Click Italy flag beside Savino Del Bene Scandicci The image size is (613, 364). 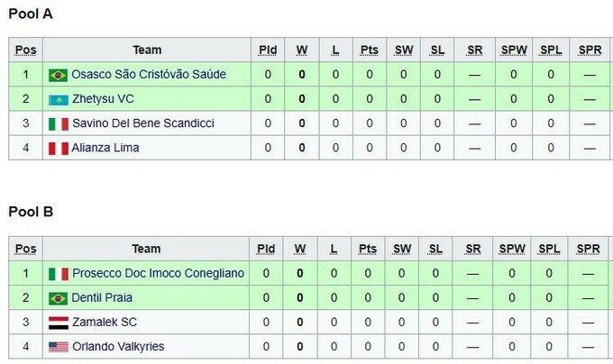[58, 123]
